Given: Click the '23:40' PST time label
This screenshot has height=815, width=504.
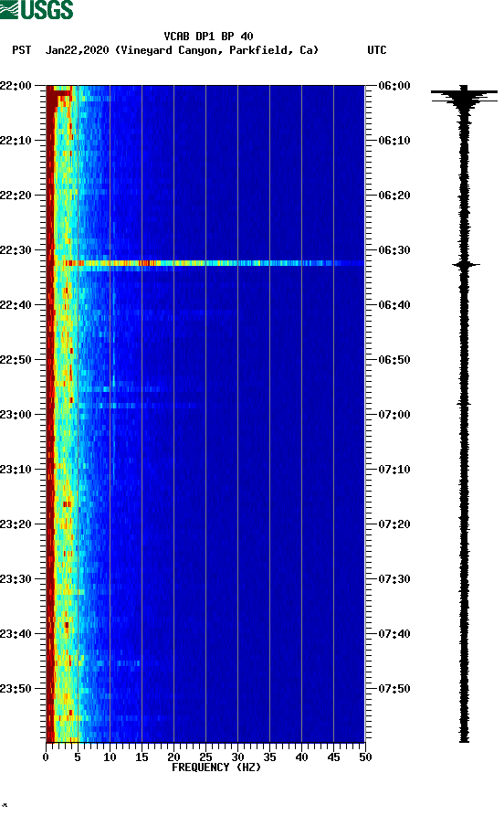Looking at the screenshot, I should [16, 633].
